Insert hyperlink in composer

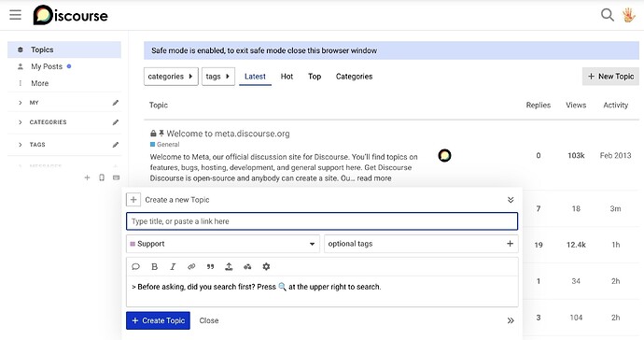point(191,267)
